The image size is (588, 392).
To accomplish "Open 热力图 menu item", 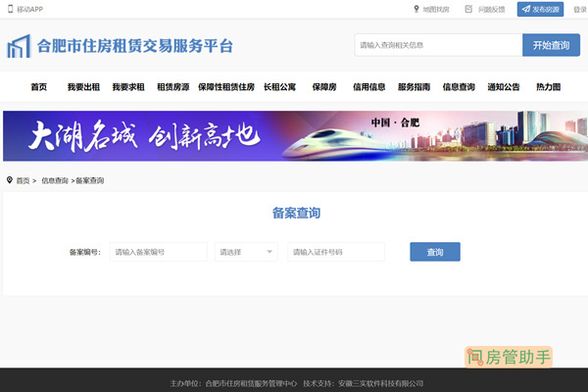I will click(x=548, y=87).
